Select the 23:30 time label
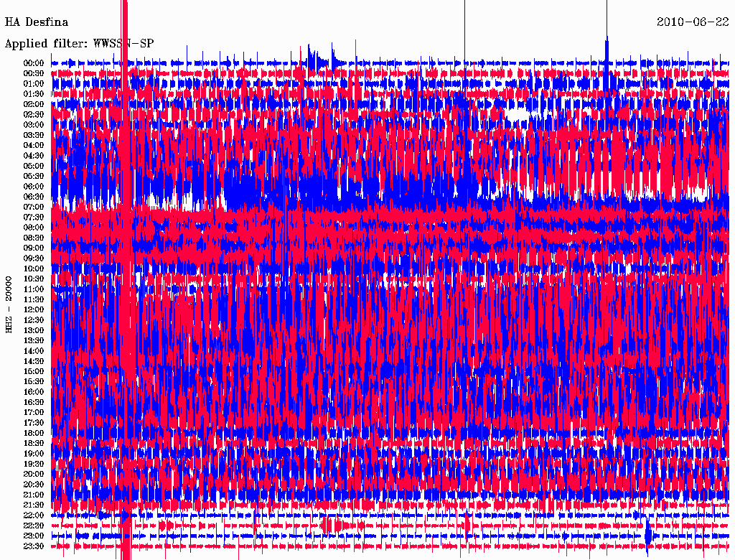 [34, 546]
